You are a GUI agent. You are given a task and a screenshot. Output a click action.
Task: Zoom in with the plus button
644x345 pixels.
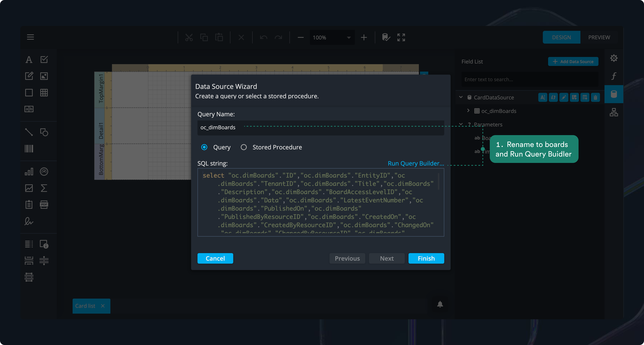click(x=364, y=37)
